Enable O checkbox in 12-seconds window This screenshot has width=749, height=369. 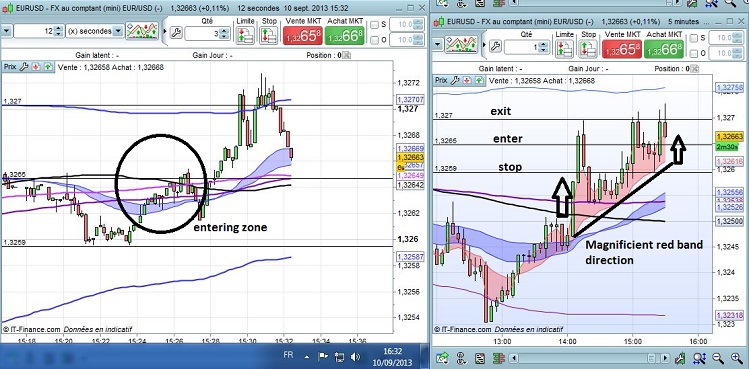point(375,40)
